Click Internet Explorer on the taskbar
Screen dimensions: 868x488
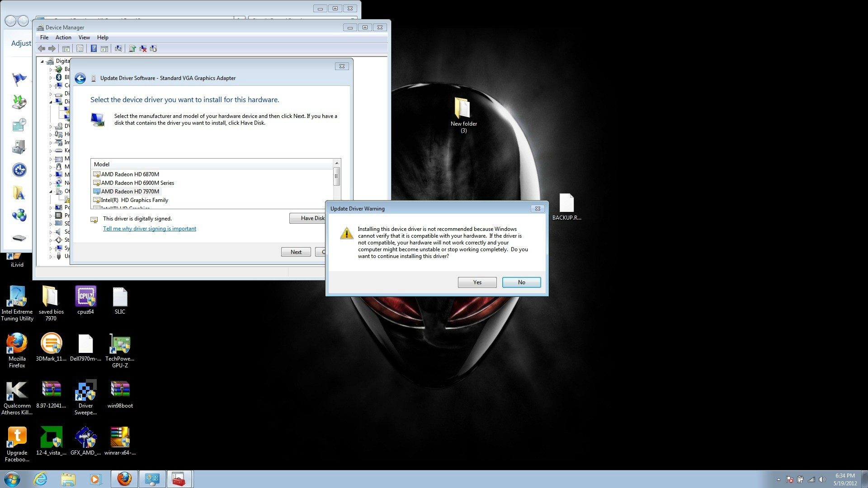(41, 479)
